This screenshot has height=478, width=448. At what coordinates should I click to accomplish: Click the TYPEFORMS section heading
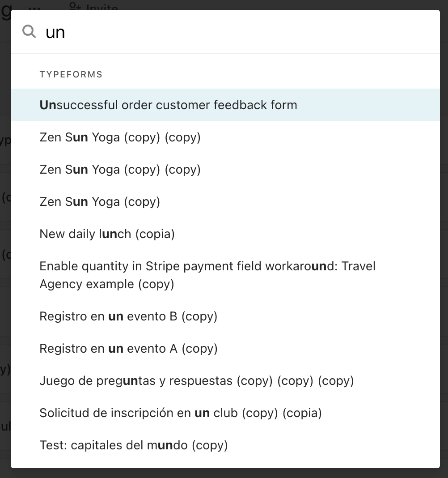pos(71,74)
